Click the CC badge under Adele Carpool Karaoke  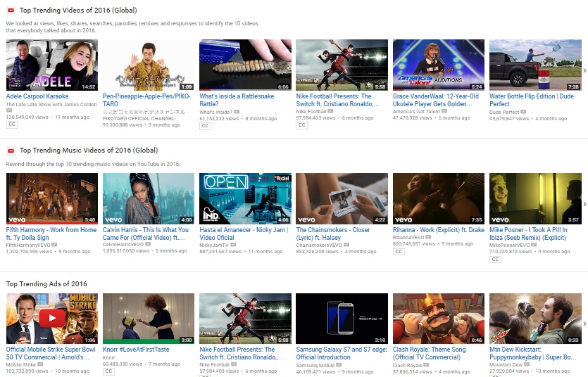coord(12,124)
